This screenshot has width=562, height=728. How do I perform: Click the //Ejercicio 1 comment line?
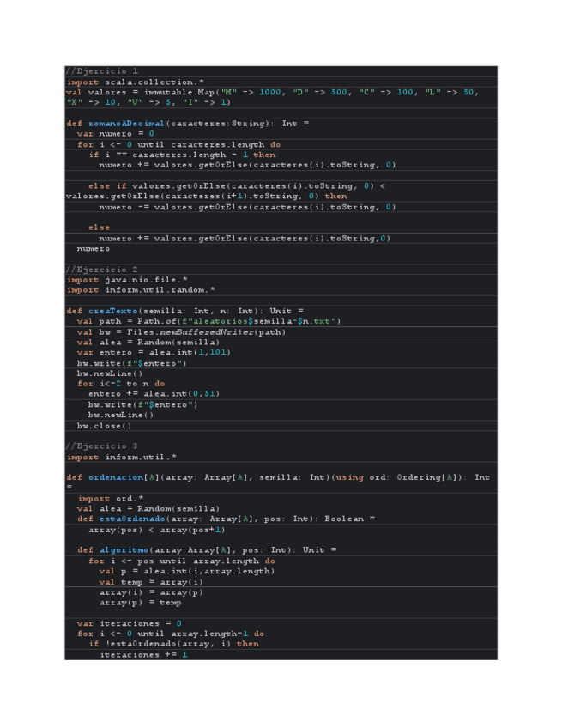click(102, 71)
